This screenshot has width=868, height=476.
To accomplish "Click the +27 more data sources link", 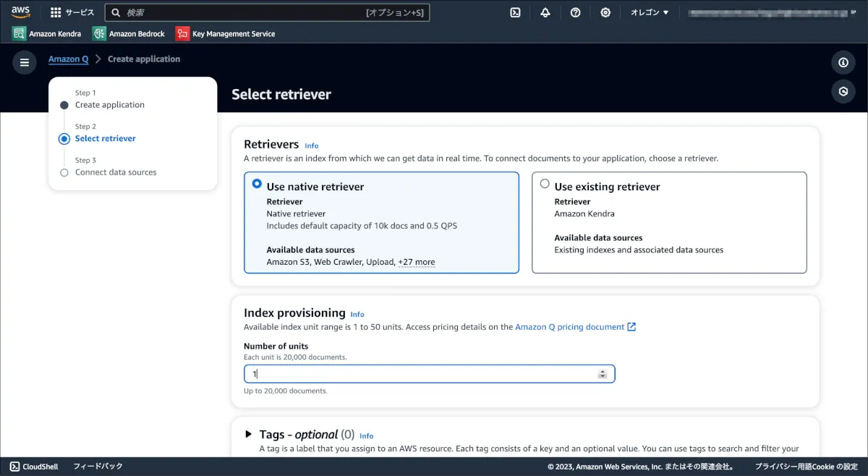I will pos(417,262).
